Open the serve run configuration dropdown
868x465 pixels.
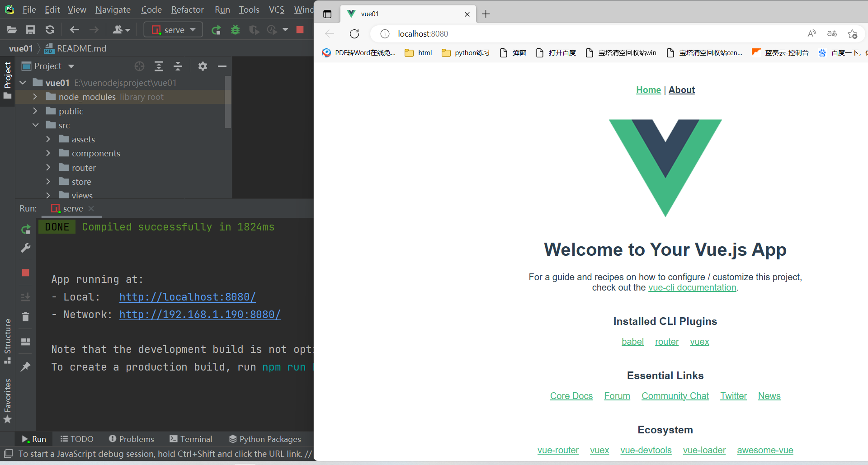tap(173, 30)
